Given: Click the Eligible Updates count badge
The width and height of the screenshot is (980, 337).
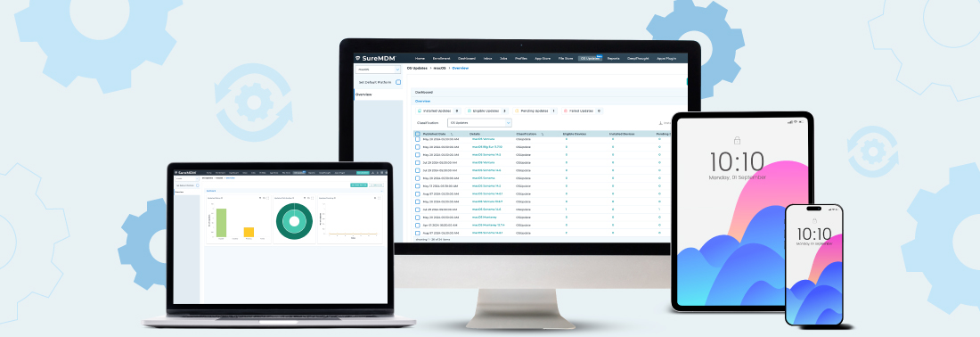Looking at the screenshot, I should pyautogui.click(x=504, y=111).
